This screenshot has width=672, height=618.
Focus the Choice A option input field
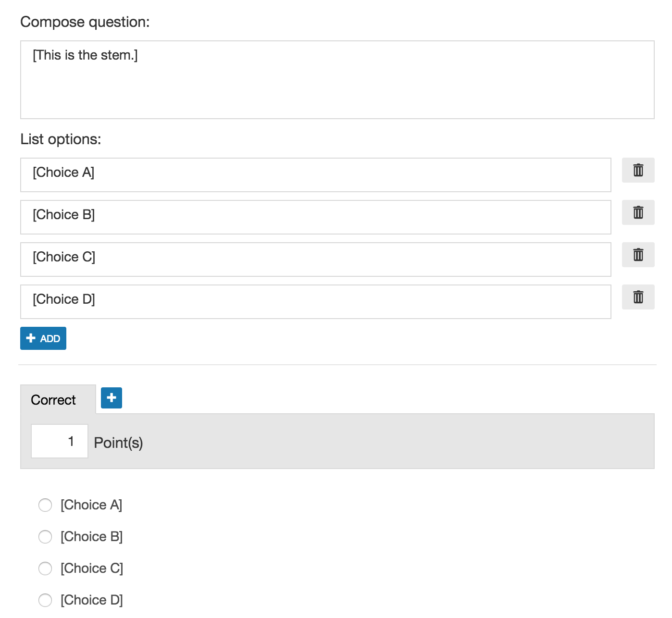tap(315, 175)
